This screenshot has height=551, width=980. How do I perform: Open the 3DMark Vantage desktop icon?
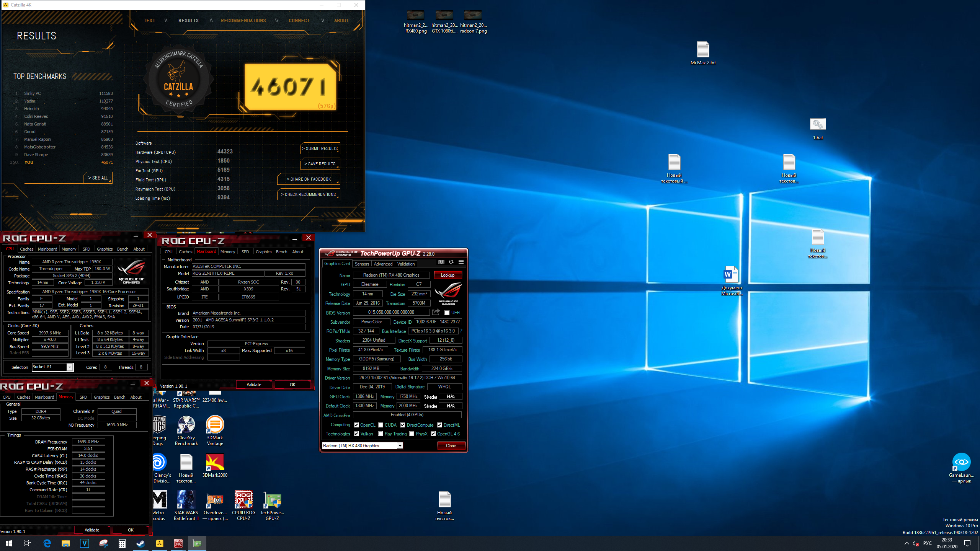[215, 430]
